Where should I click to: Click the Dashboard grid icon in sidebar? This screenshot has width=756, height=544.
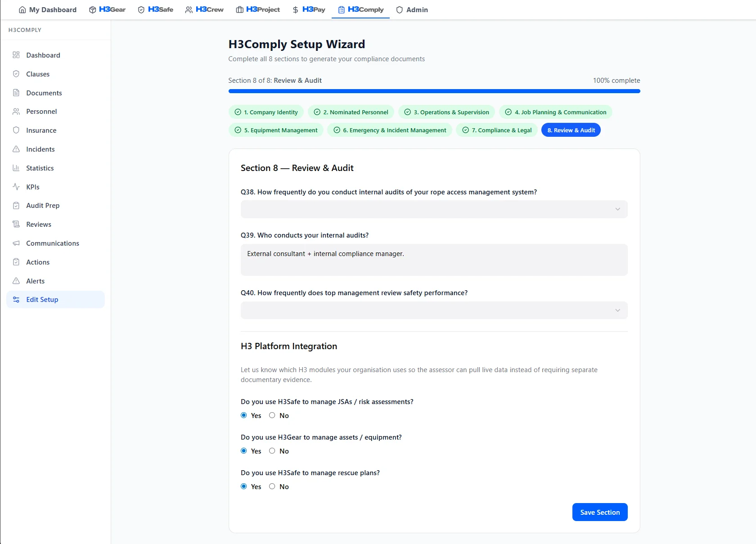point(16,55)
